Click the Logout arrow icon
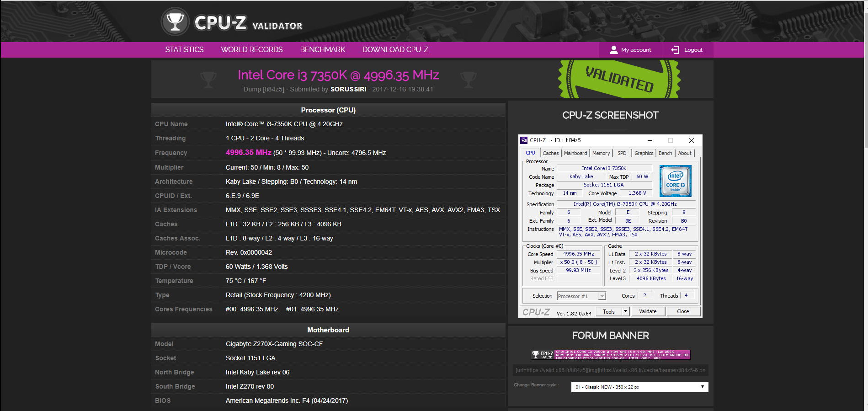 [675, 50]
